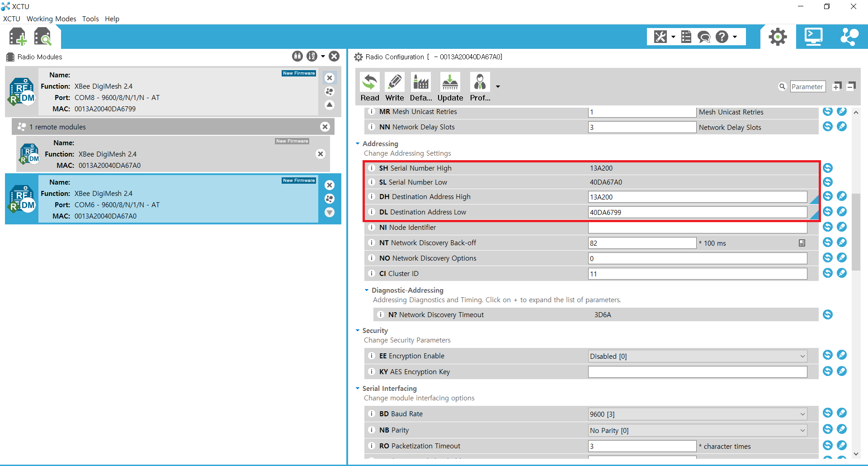Write the EE Encryption Enable value
The image size is (868, 466).
tap(842, 355)
